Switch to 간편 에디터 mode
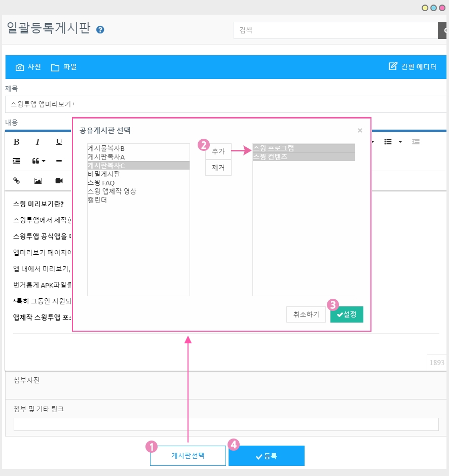The width and height of the screenshot is (449, 476). 413,67
